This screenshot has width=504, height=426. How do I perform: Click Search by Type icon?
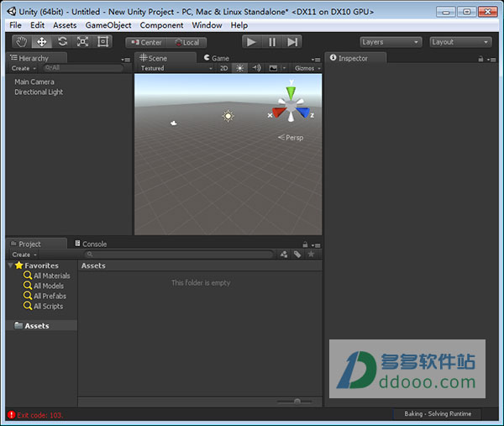pos(284,255)
